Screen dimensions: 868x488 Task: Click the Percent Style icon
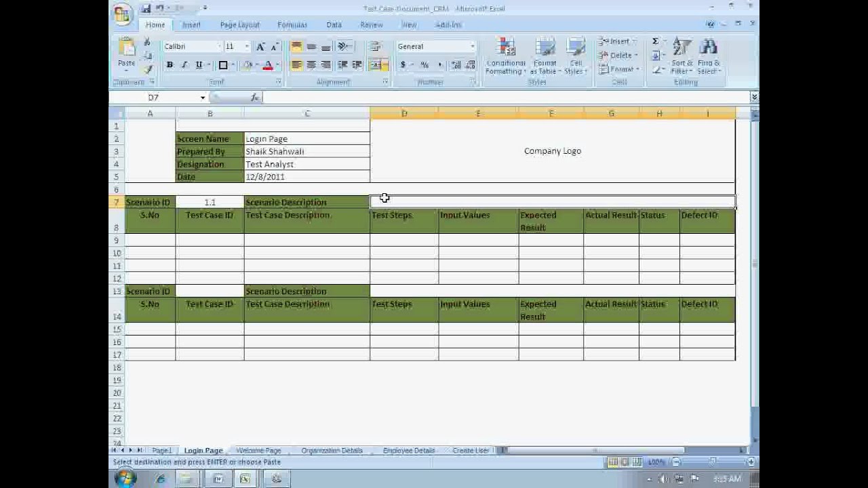[425, 65]
